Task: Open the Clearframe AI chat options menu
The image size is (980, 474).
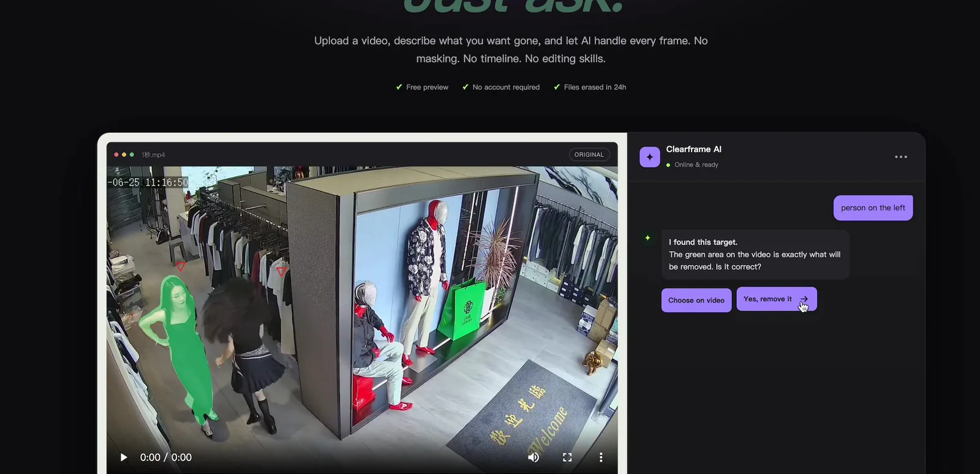Action: 901,157
